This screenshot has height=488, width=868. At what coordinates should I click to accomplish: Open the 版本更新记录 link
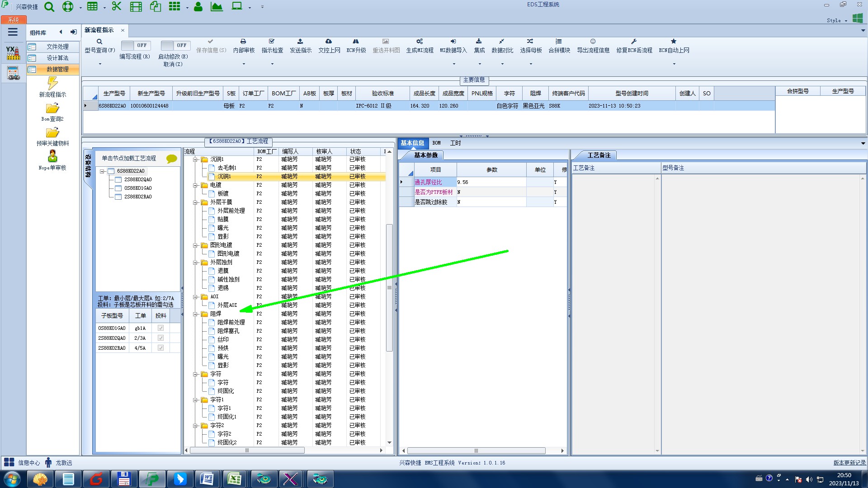click(x=849, y=463)
